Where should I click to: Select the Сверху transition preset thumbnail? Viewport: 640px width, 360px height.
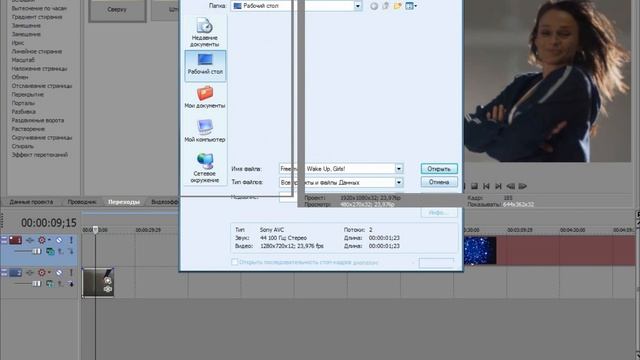117,10
